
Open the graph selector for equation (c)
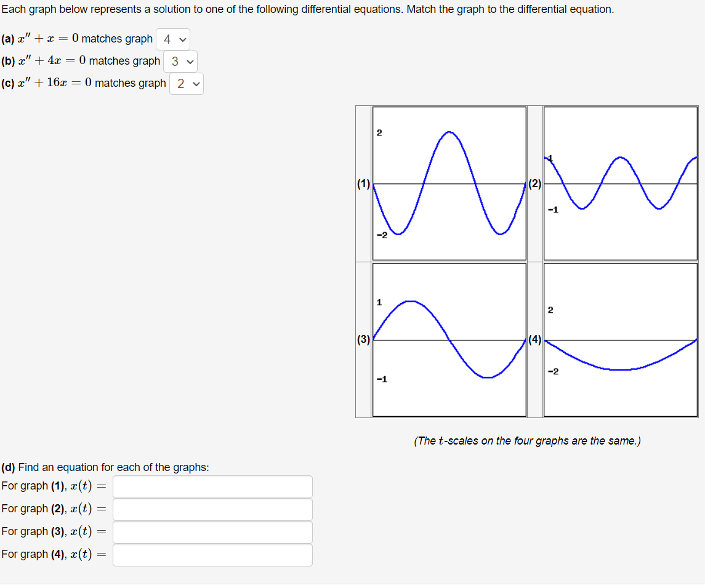(186, 84)
